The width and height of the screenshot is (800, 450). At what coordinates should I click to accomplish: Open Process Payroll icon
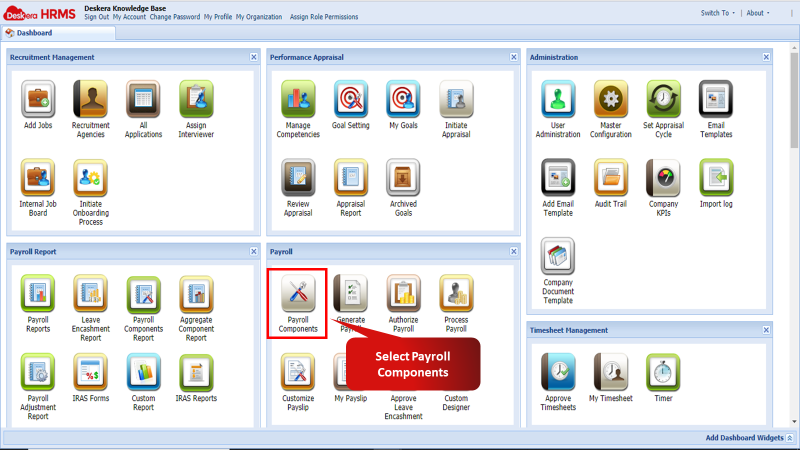[456, 293]
